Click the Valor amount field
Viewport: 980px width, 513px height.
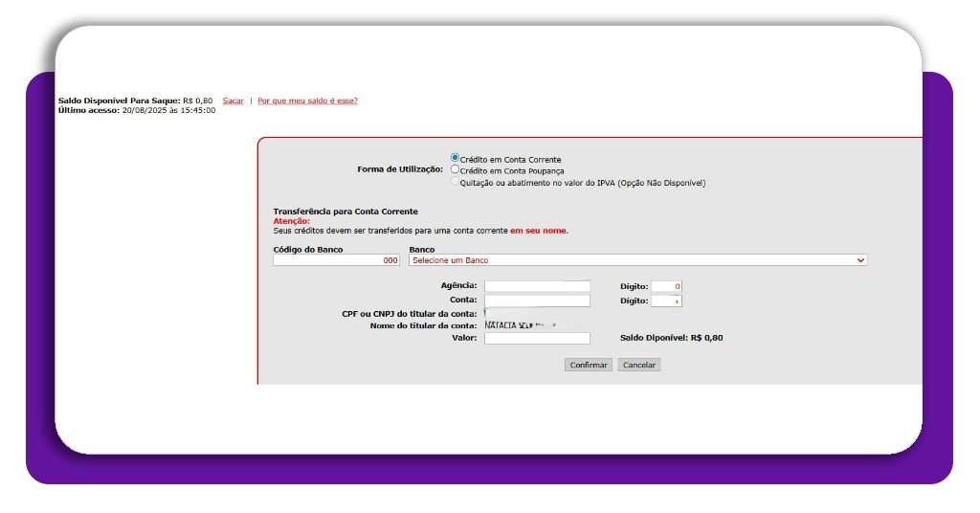point(537,338)
